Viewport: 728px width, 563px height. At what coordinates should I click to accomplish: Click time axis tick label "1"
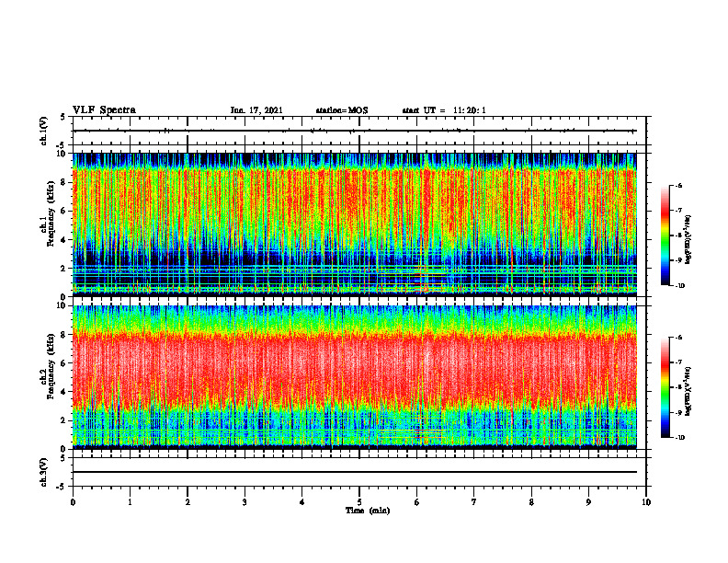[x=130, y=502]
